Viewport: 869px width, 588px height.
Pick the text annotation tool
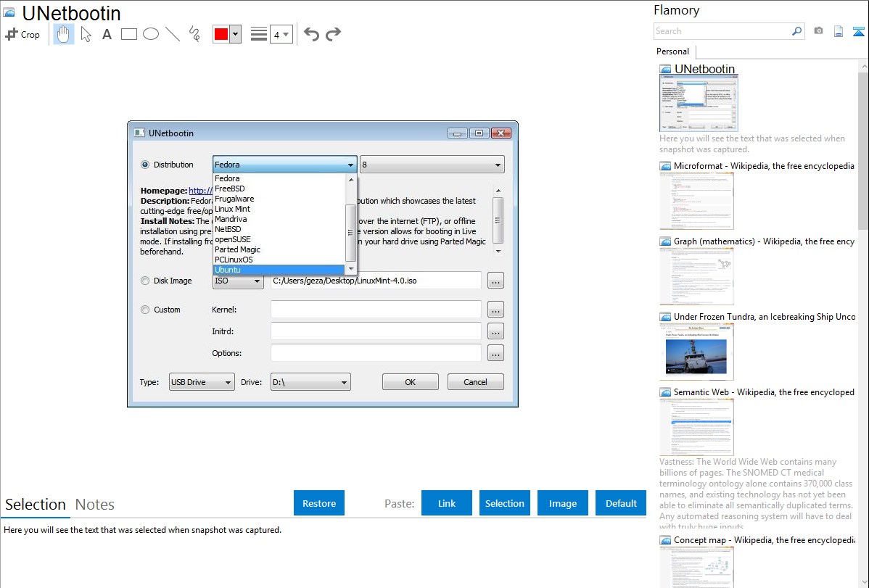click(x=107, y=34)
